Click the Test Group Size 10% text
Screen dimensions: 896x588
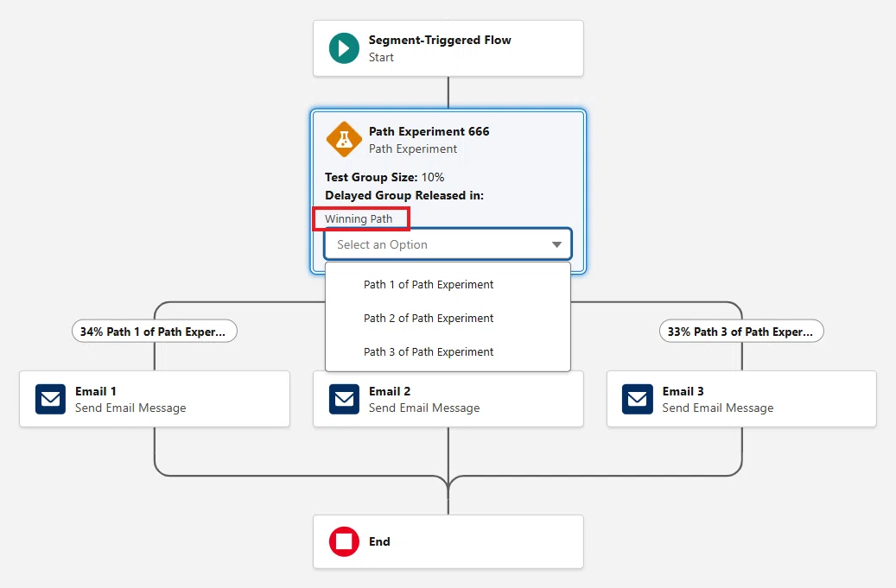click(384, 177)
